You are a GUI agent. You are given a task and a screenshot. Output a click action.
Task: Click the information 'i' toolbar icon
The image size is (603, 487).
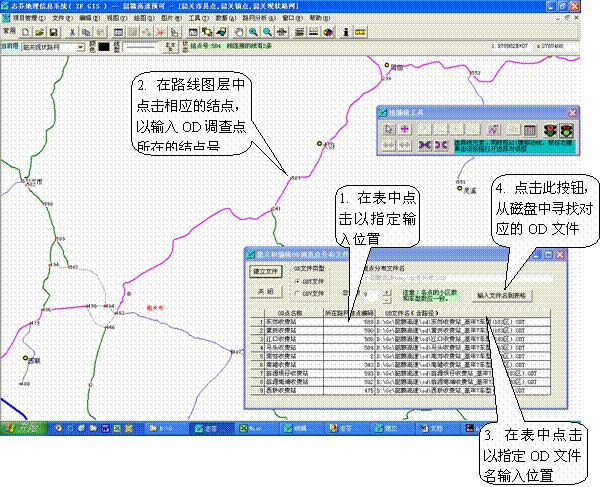[x=346, y=33]
